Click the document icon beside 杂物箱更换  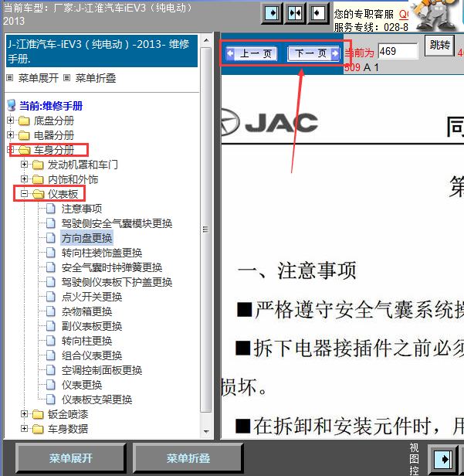[51, 311]
